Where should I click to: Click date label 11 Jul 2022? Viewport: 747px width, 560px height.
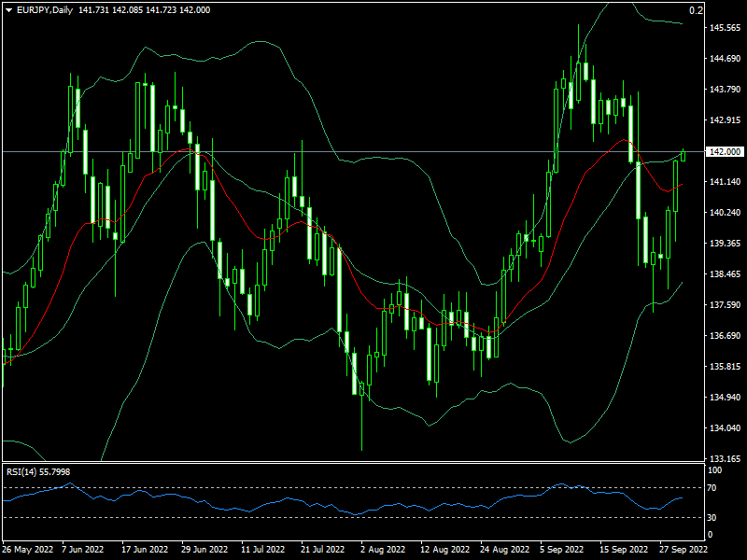263,550
